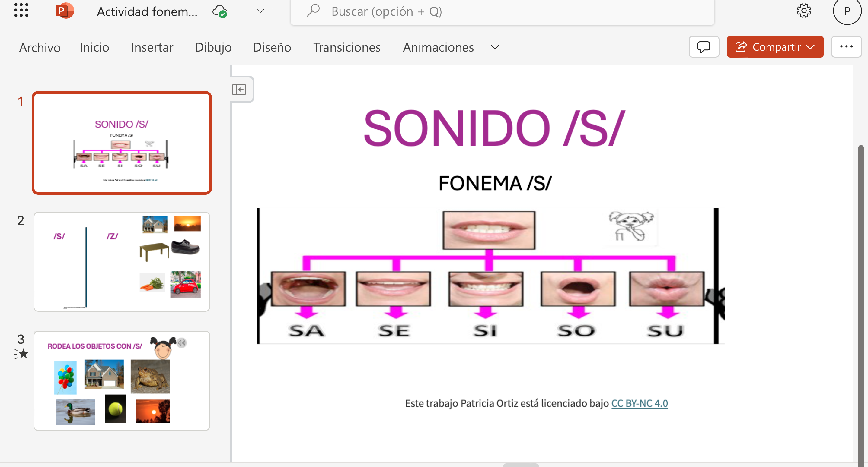Select slide 2 in the thumbnail pane
The image size is (868, 467).
point(121,262)
